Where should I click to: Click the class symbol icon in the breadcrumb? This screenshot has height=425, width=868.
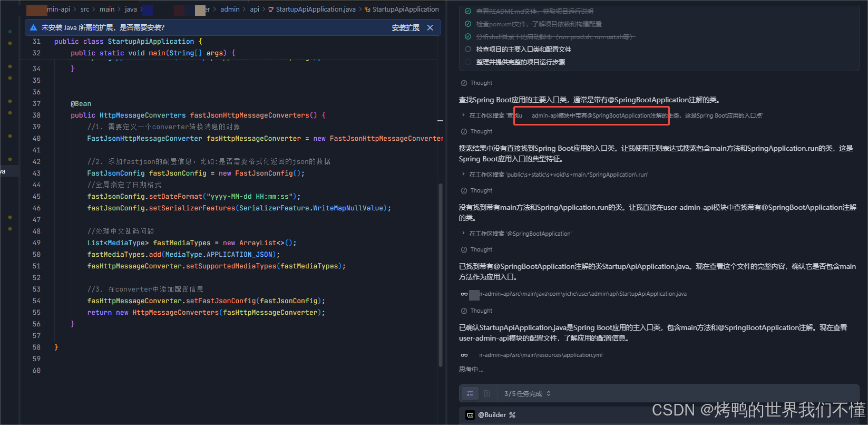click(367, 9)
